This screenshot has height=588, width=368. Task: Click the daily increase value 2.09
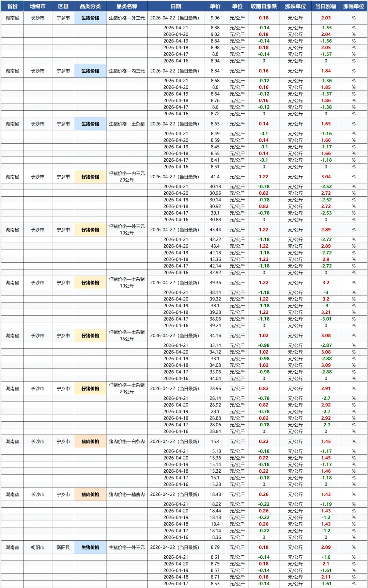pos(326,547)
